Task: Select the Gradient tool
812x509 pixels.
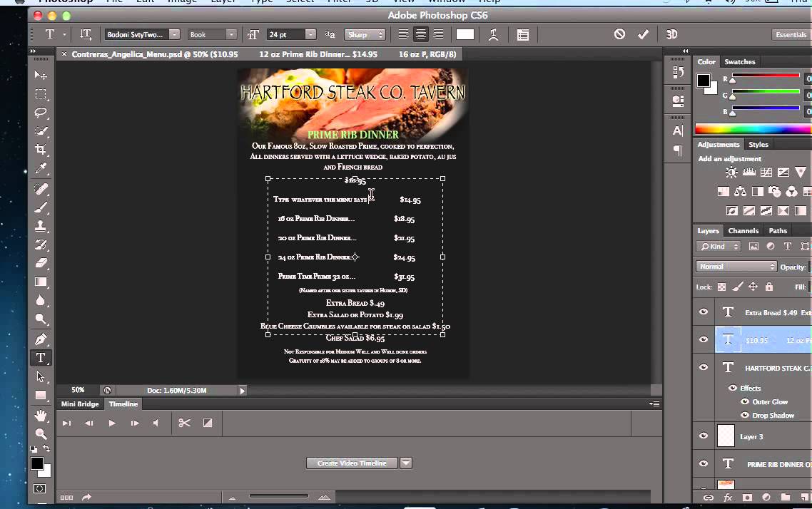Action: [41, 282]
